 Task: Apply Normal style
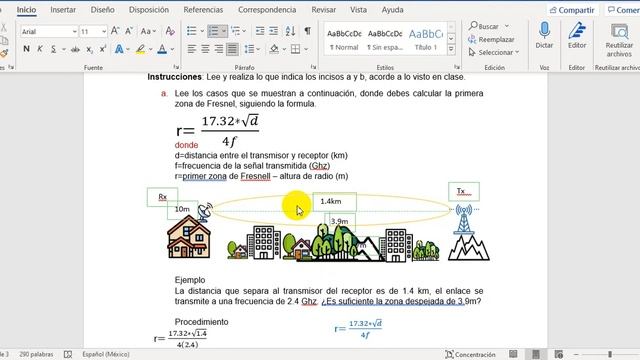[344, 40]
